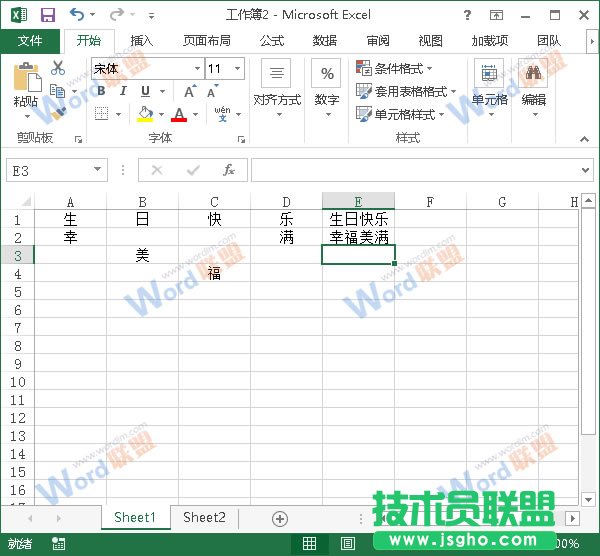
Task: Select column E header
Action: (358, 201)
